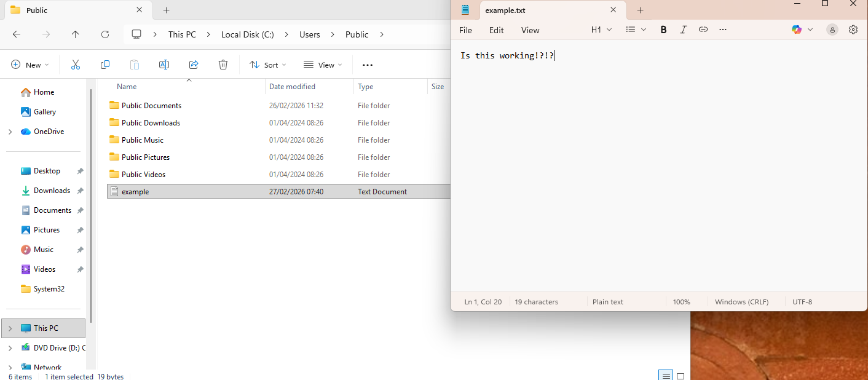Image resolution: width=868 pixels, height=380 pixels.
Task: Open Notepad settings gear
Action: point(853,30)
